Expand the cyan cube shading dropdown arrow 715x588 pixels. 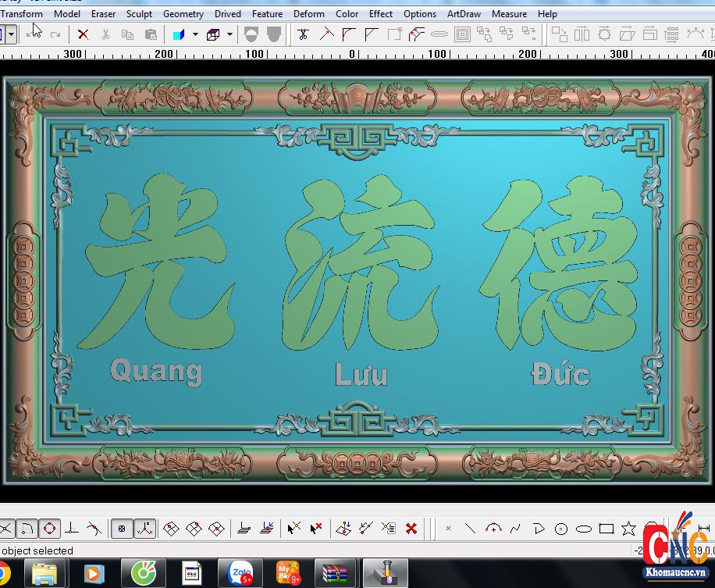click(x=194, y=34)
